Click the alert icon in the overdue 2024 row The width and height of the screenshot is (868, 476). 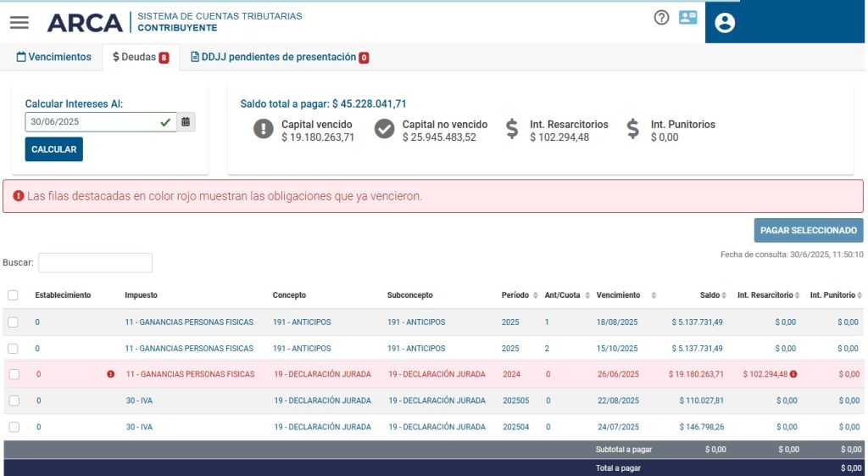(x=110, y=374)
